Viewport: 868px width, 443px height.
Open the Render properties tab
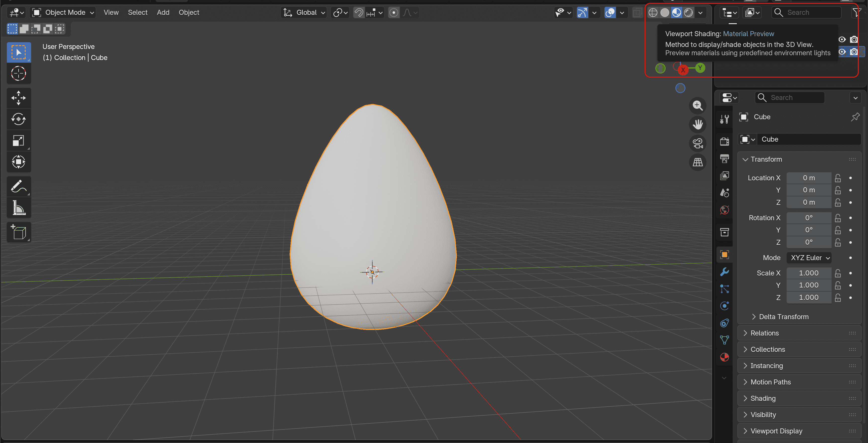[724, 141]
